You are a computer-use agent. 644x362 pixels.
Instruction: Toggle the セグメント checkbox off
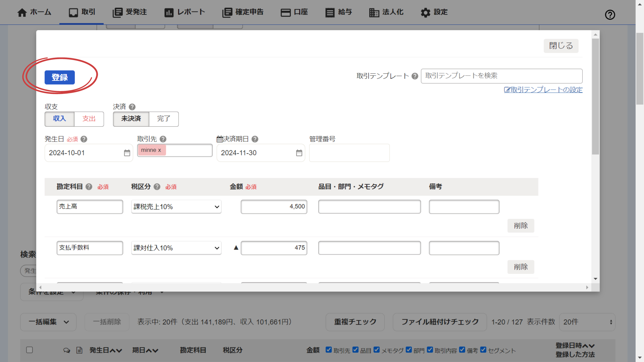(x=483, y=350)
